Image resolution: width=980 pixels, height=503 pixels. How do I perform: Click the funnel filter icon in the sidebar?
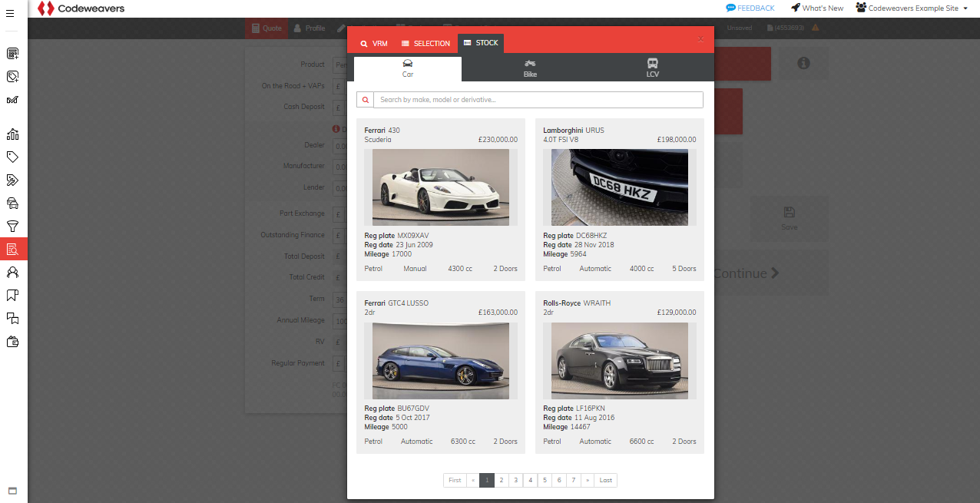12,227
